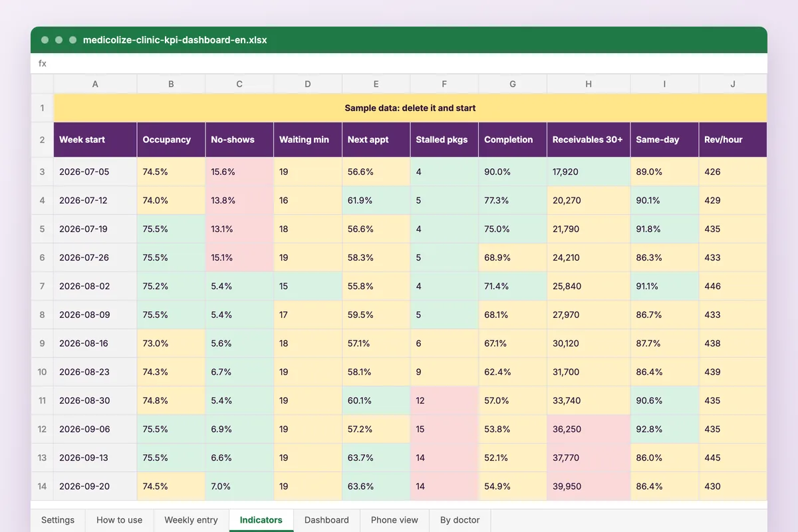798x532 pixels.
Task: Click the 'Next appt' header cell
Action: point(376,140)
